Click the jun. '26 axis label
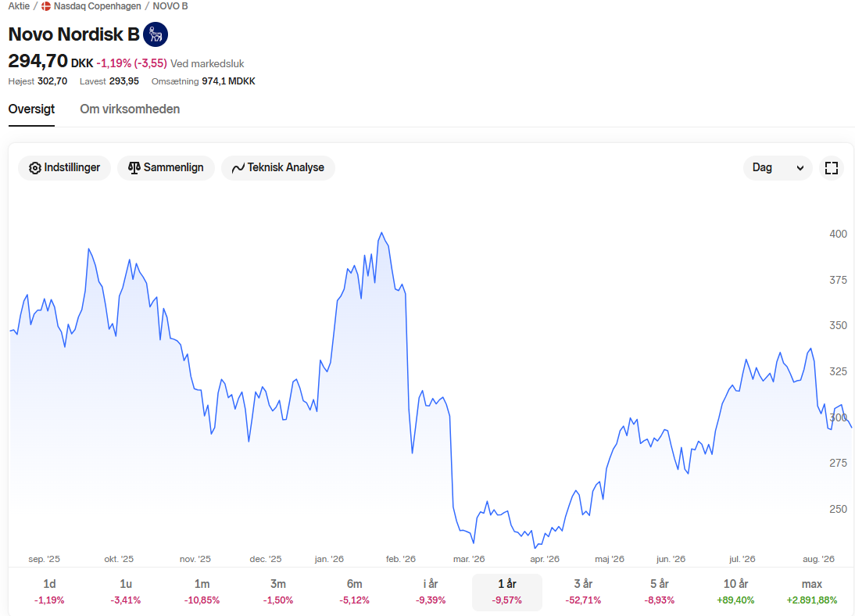Image resolution: width=855 pixels, height=616 pixels. point(671,559)
